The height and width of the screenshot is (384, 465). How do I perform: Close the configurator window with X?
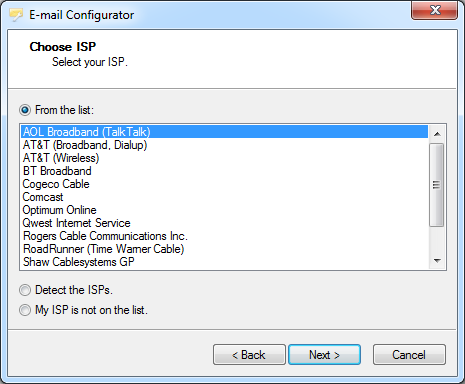click(435, 10)
